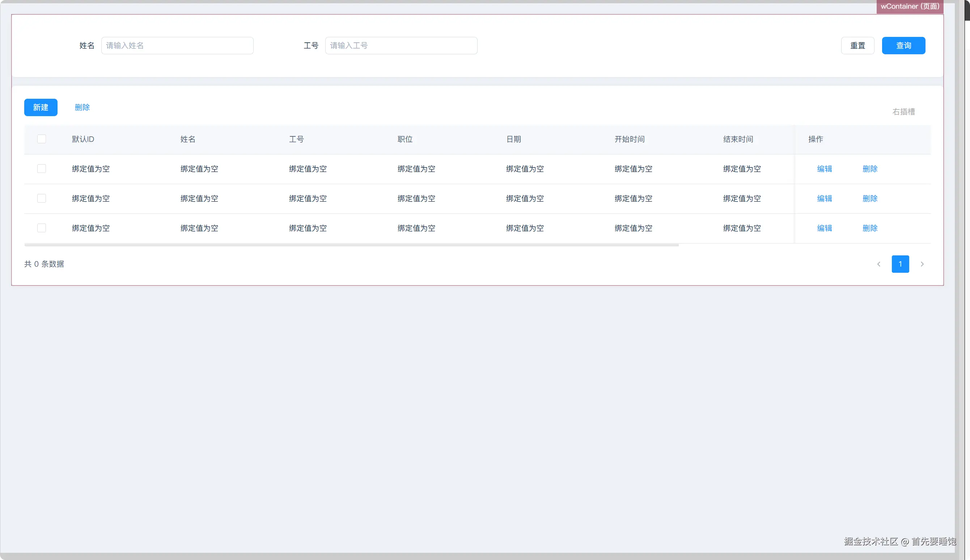
Task: Click the table horizontal scrollbar
Action: (351, 245)
